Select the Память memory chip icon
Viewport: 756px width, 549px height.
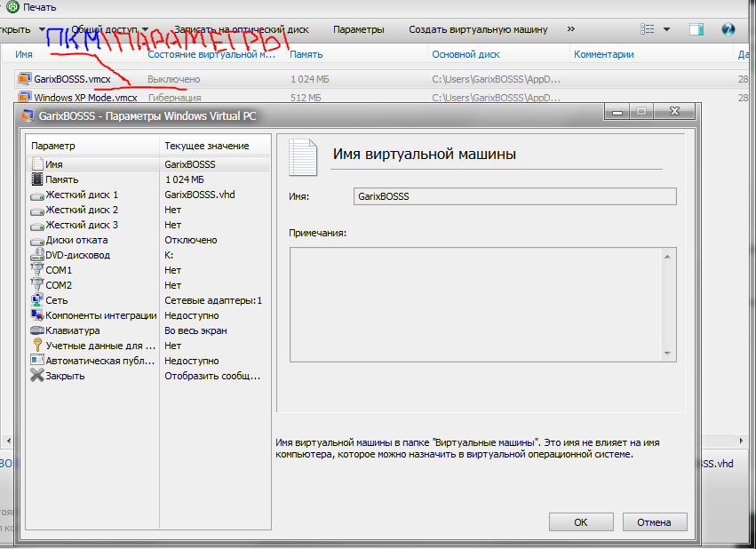37,179
